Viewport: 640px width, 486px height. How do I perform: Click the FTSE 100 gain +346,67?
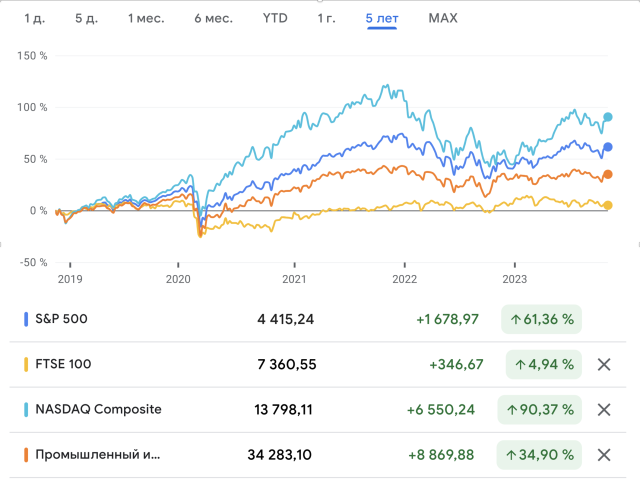tap(456, 364)
